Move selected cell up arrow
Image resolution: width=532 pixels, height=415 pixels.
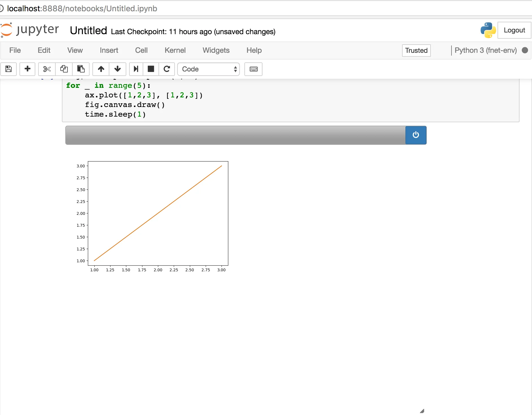tap(101, 69)
